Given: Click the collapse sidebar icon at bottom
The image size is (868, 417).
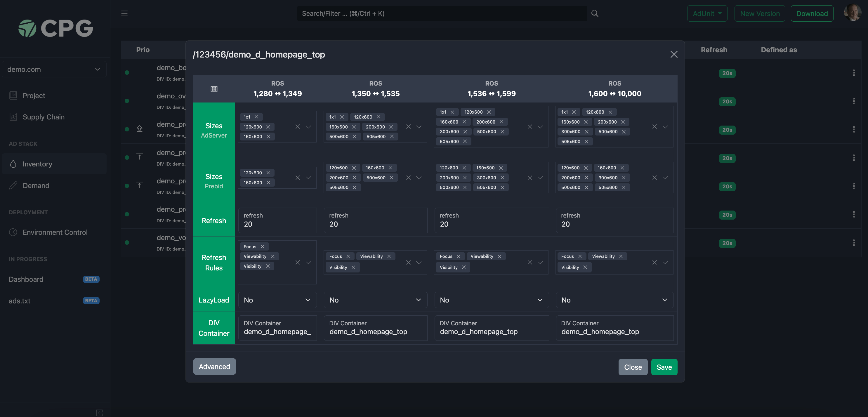Looking at the screenshot, I should (x=100, y=413).
